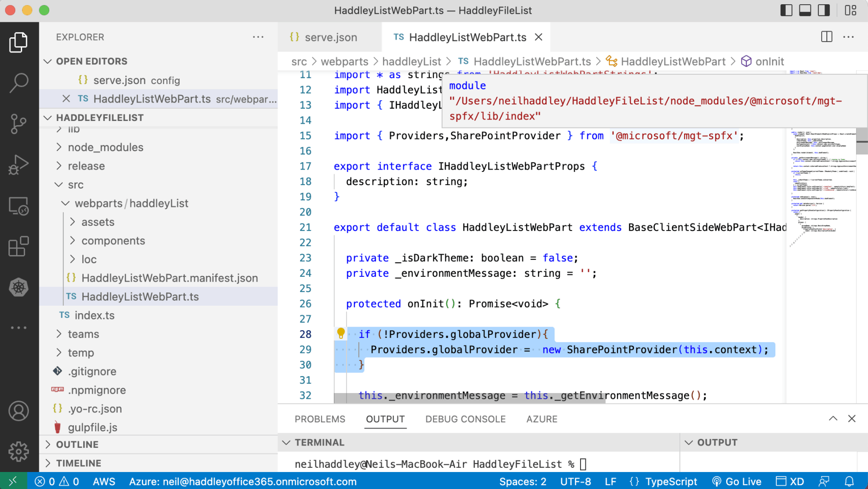
Task: Expand the OUTLINE section
Action: coord(77,445)
